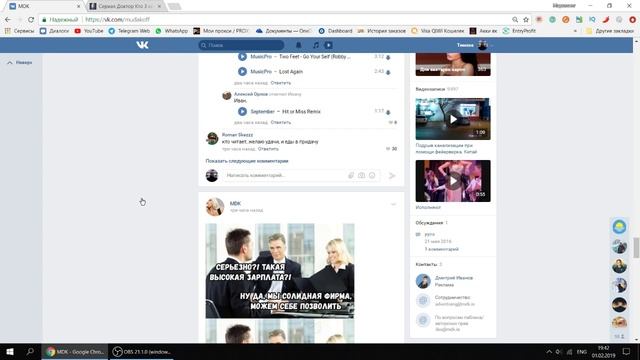Switch to the second browser tab
Viewport: 640px width, 360px height.
[126, 6]
